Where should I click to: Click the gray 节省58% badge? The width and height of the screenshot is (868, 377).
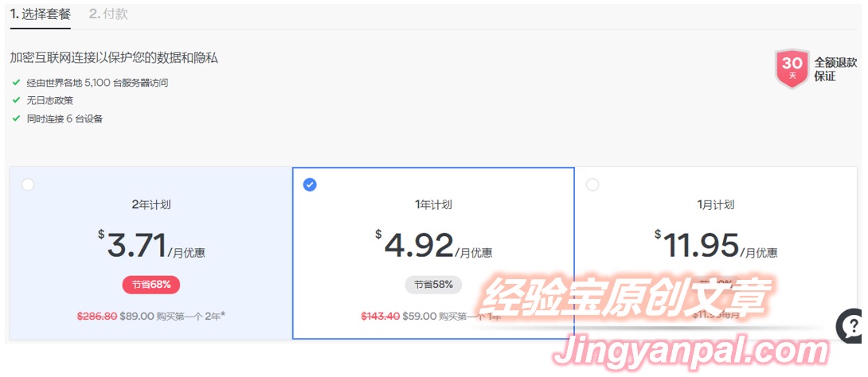[x=433, y=285]
